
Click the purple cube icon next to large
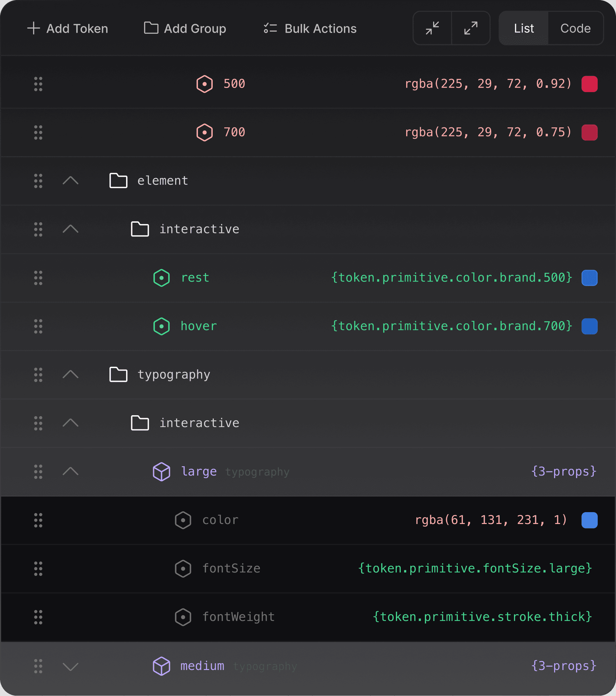(x=161, y=472)
